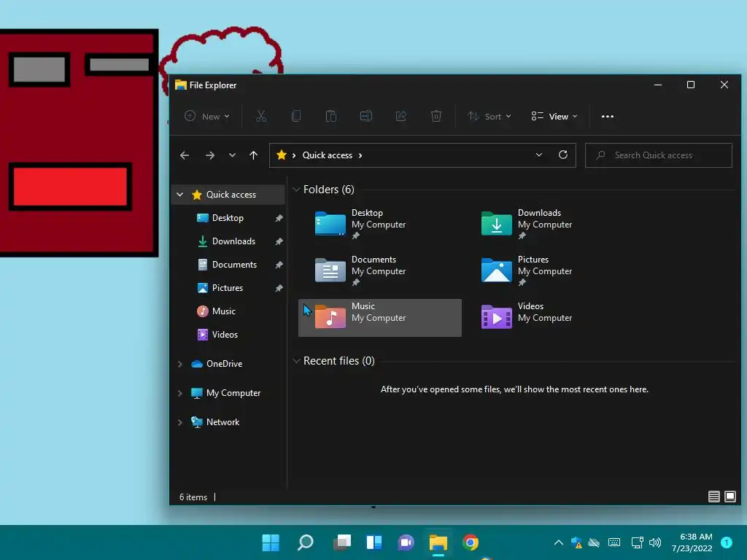Open the clock and date in taskbar
Image resolution: width=747 pixels, height=560 pixels.
(x=692, y=542)
